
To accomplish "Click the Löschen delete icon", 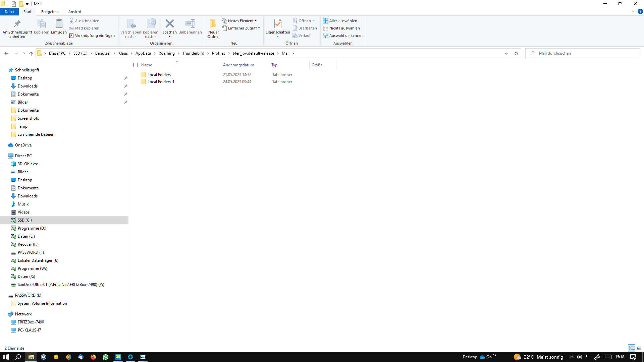I will [169, 24].
